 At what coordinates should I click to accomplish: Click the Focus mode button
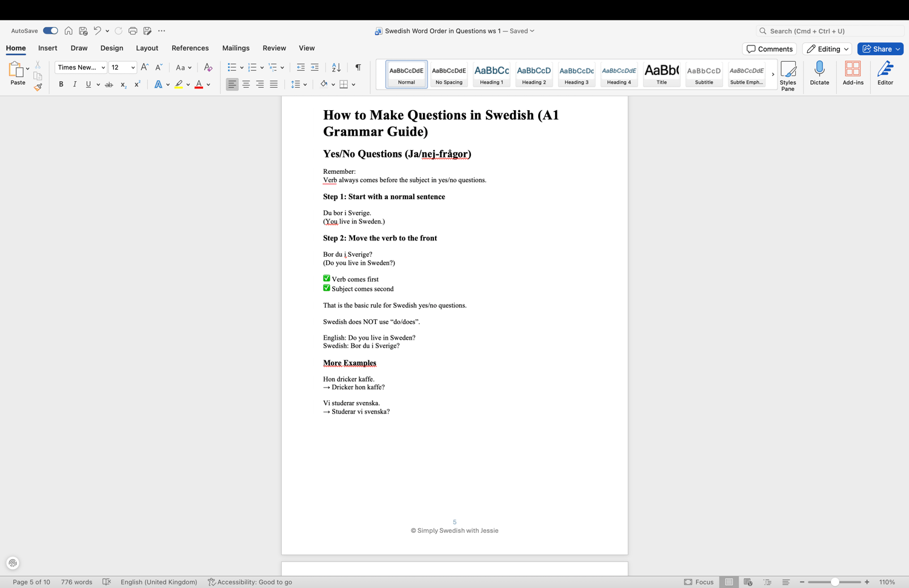coord(699,582)
